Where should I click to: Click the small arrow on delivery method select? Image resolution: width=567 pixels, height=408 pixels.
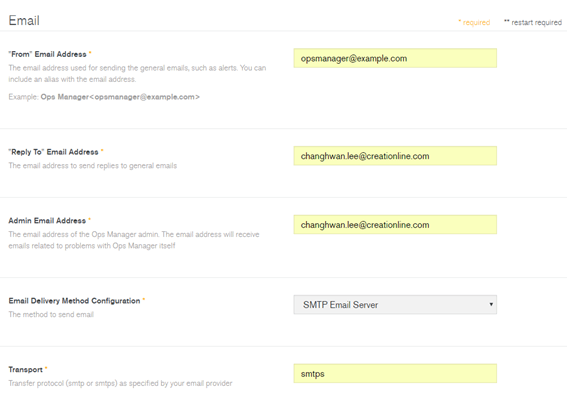point(491,304)
